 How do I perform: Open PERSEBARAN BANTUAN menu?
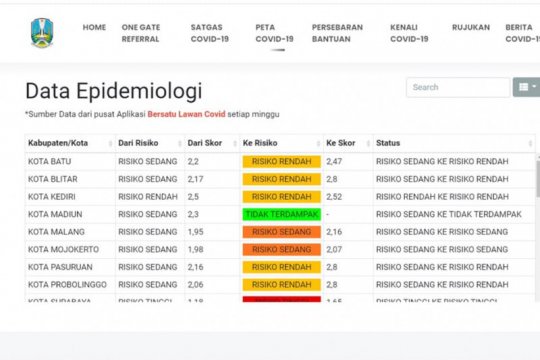click(x=337, y=33)
